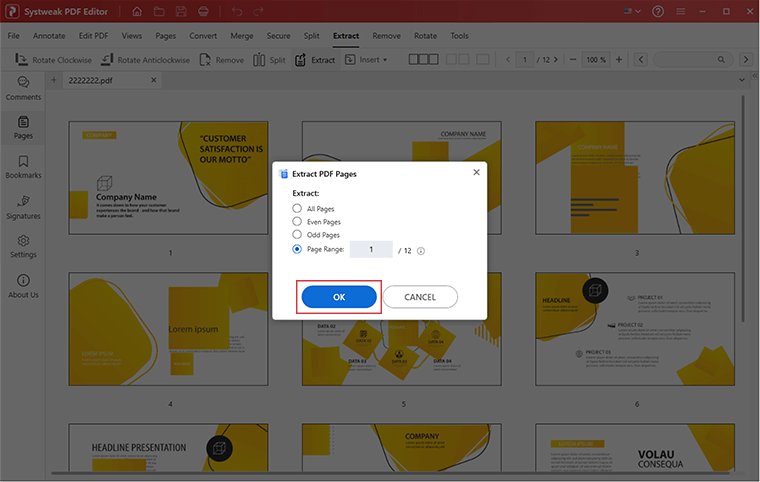This screenshot has height=482, width=760.
Task: Select the All Pages radio option
Action: 297,209
